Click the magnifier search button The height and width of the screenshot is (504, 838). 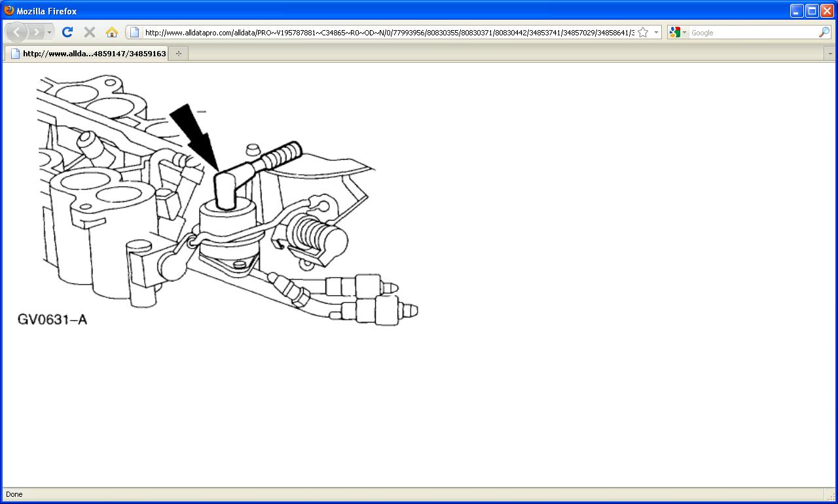point(824,32)
